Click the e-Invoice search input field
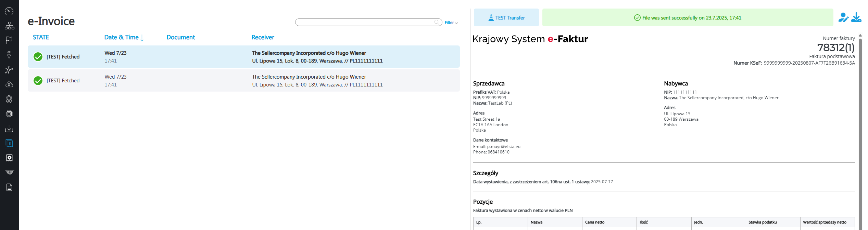Screen dimensions: 868x230 point(364,22)
